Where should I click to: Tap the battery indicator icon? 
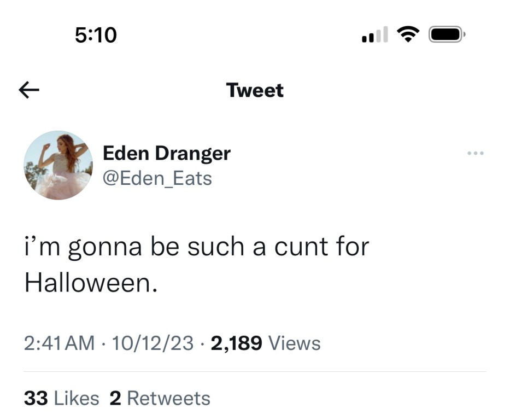[447, 35]
